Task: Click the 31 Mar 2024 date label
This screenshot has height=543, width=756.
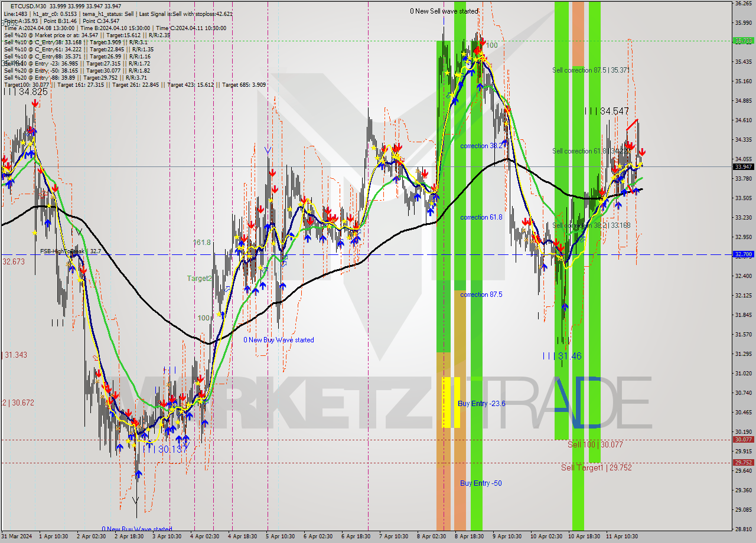Action: click(x=16, y=537)
